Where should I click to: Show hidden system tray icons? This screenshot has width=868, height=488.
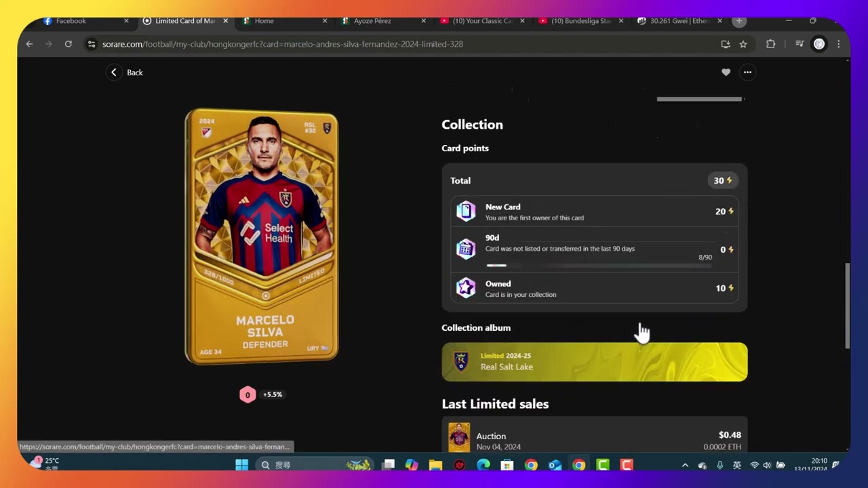685,465
